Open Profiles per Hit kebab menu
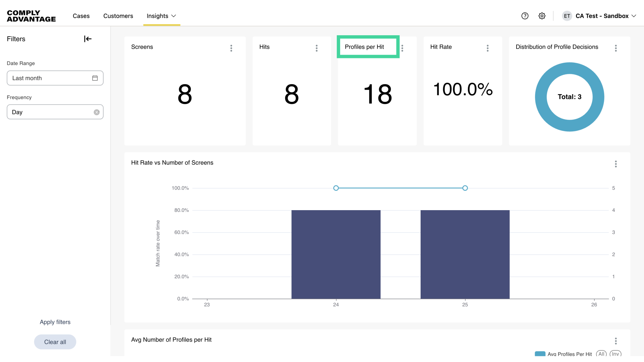This screenshot has width=644, height=362. pyautogui.click(x=402, y=48)
